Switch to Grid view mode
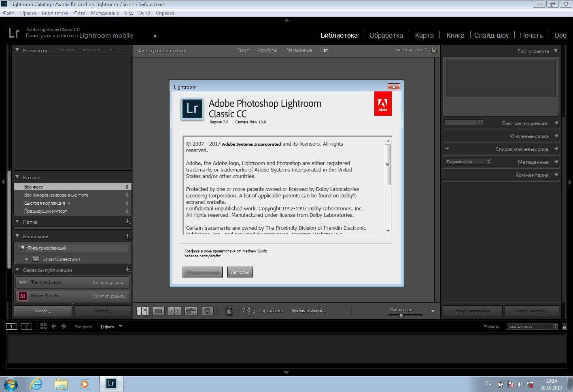 [x=142, y=311]
